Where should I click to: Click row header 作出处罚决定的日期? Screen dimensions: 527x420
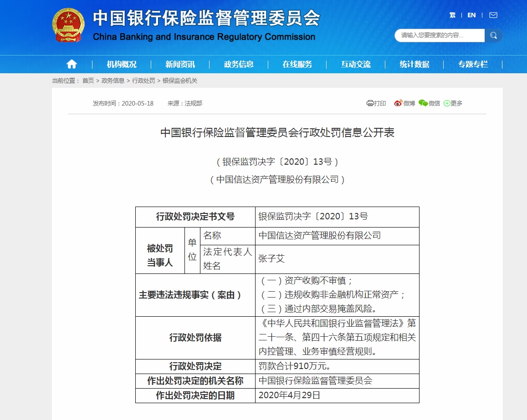pyautogui.click(x=195, y=395)
